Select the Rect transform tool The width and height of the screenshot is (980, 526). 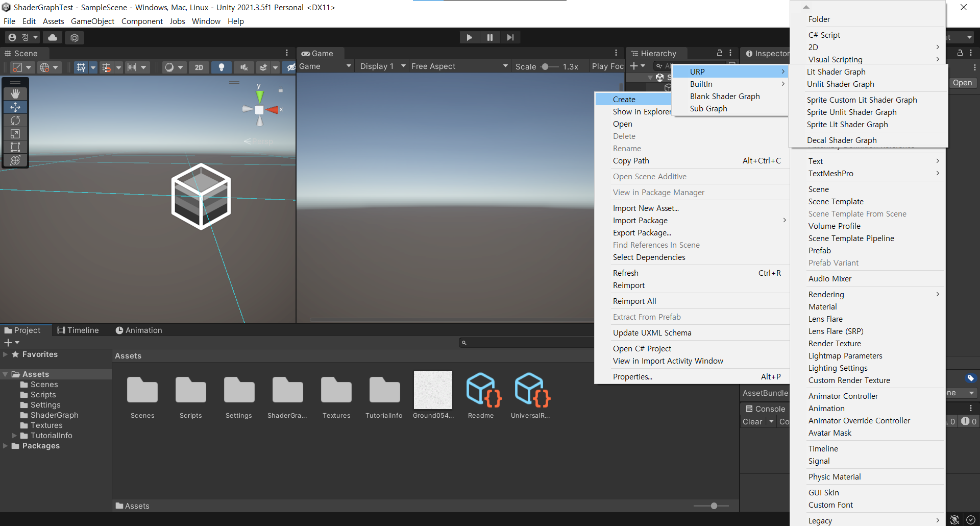(x=15, y=147)
